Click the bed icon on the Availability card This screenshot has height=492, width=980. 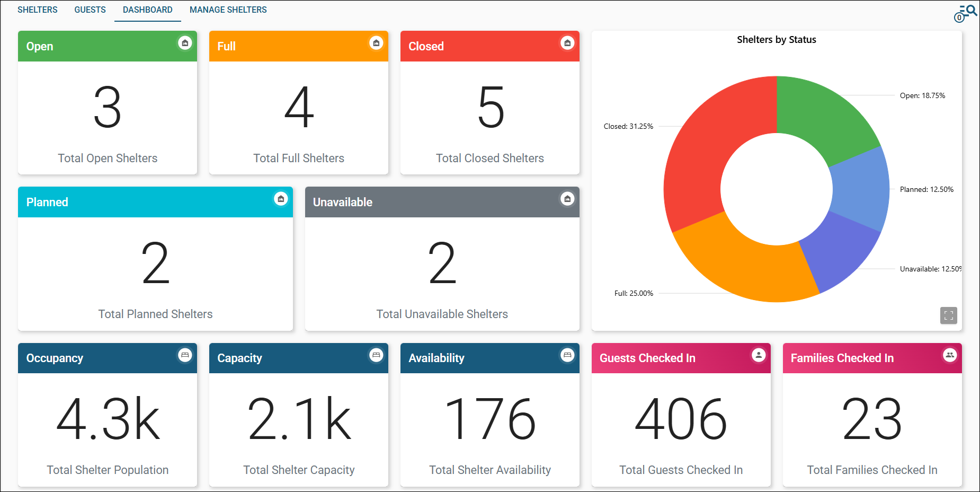(567, 356)
